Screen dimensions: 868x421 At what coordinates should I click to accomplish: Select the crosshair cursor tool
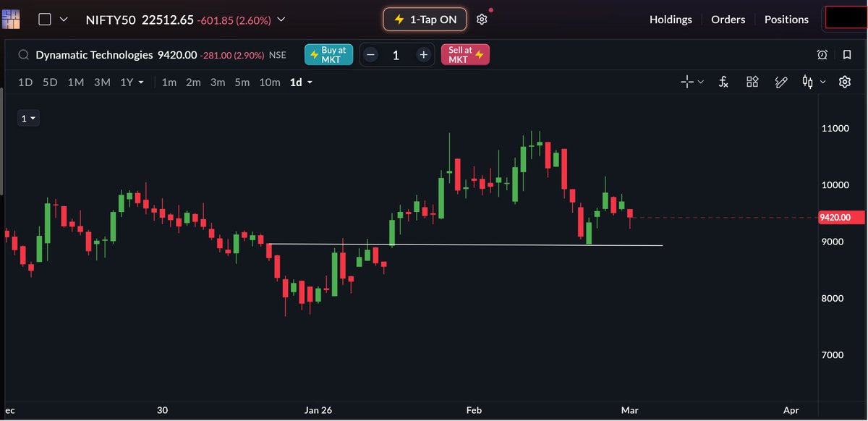687,82
